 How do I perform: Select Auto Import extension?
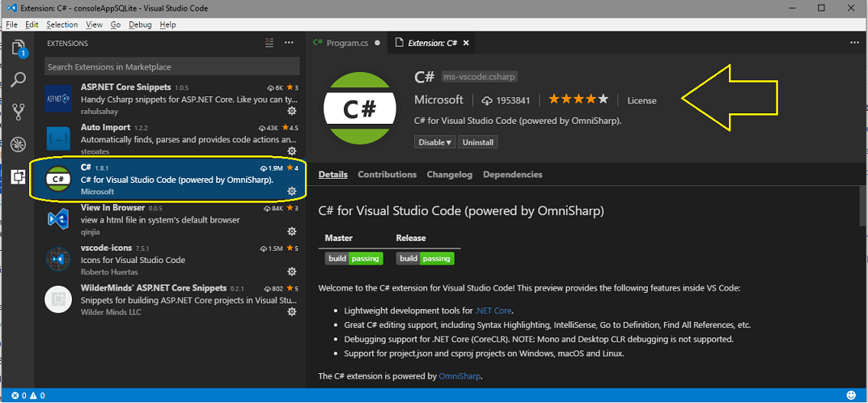point(171,138)
